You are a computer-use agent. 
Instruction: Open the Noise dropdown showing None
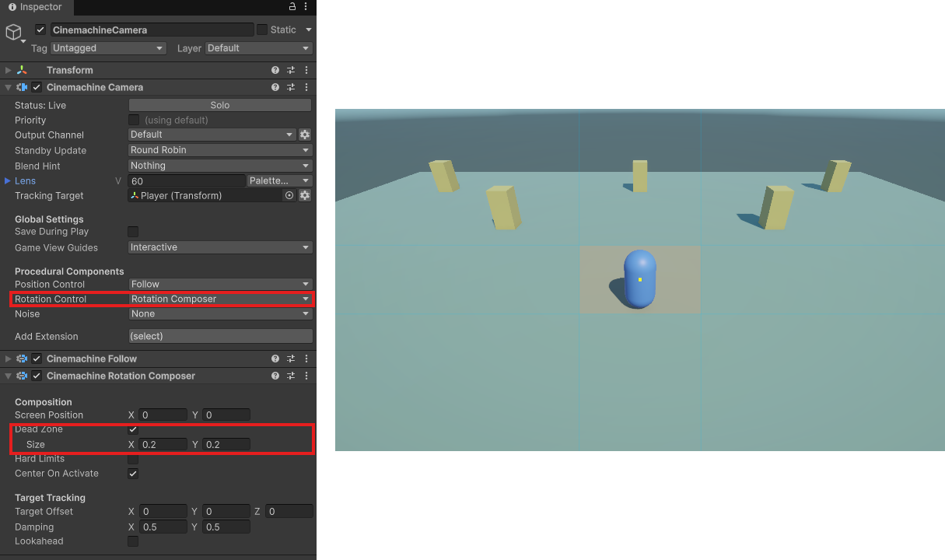pos(220,313)
